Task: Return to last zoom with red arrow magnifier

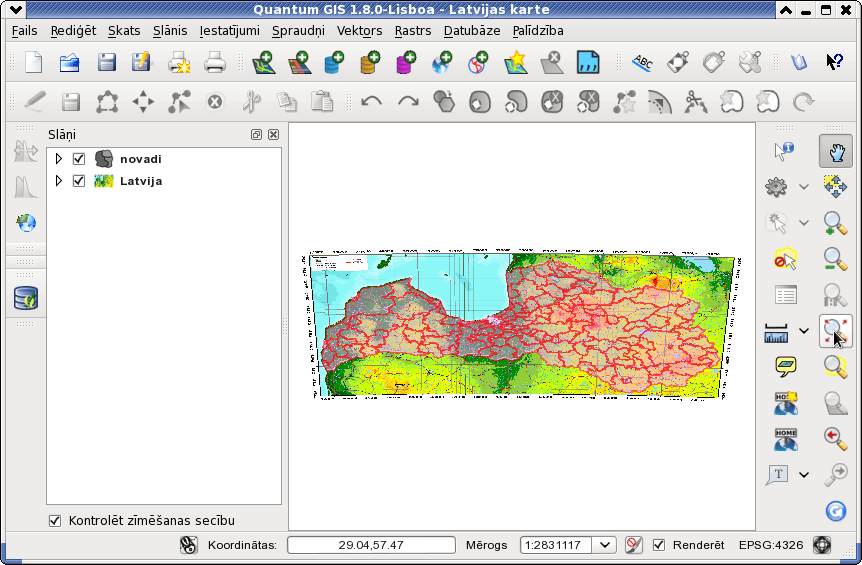Action: click(835, 438)
